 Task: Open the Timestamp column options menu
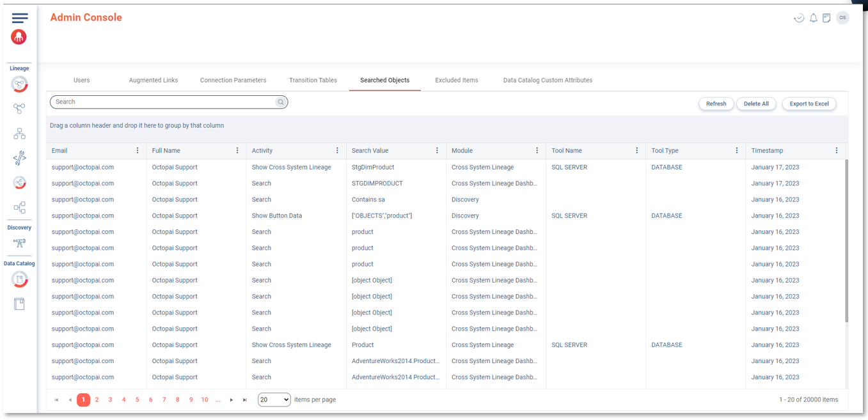coord(836,151)
